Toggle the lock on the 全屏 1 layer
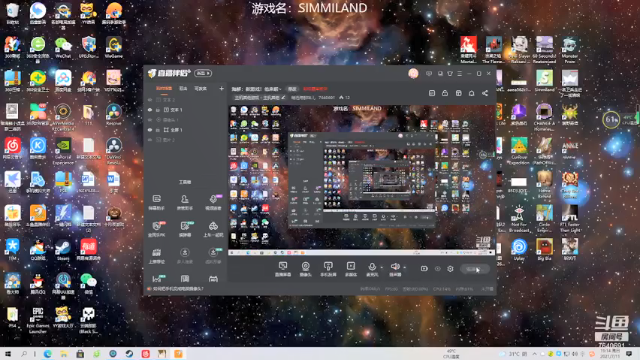This screenshot has width=640, height=360. (x=158, y=130)
